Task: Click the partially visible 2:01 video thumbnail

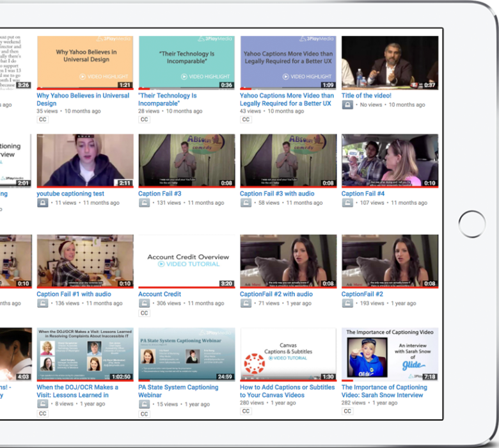Action: click(15, 161)
